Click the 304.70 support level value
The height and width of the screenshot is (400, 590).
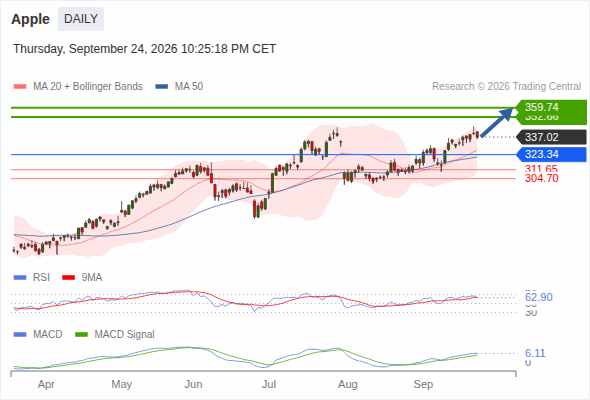click(x=541, y=178)
